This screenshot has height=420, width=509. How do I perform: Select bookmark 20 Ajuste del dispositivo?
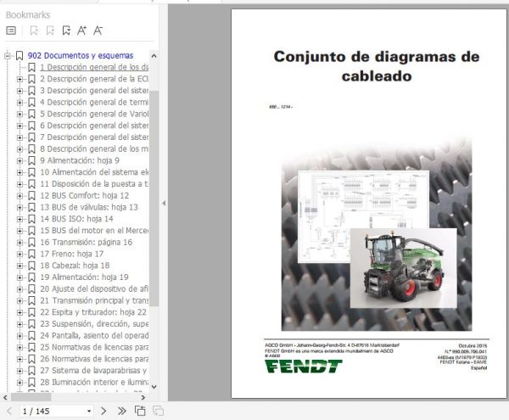(94, 289)
